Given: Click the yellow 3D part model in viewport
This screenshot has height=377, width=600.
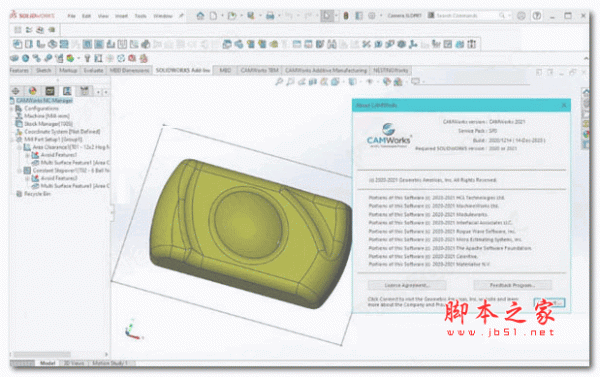Looking at the screenshot, I should coord(251,233).
